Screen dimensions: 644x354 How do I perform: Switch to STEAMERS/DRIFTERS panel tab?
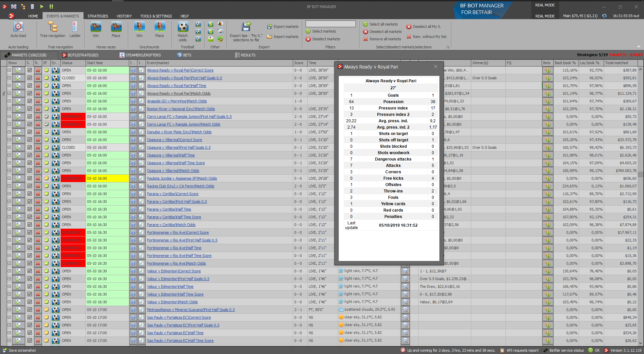pos(140,55)
